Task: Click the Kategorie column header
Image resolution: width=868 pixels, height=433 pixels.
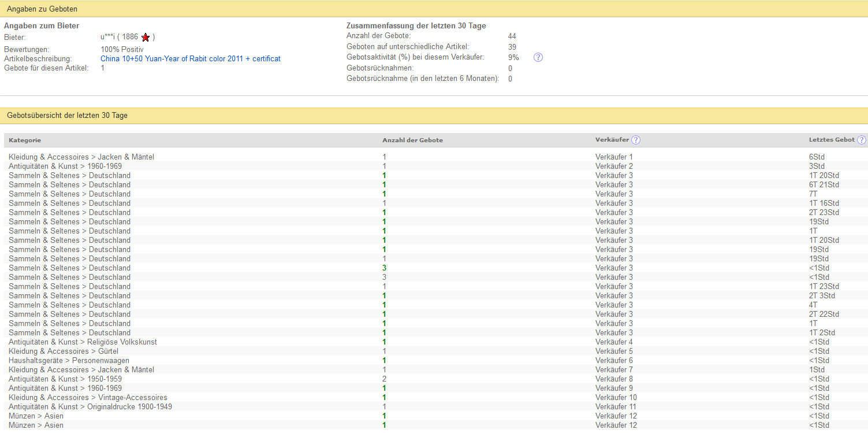Action: 25,140
